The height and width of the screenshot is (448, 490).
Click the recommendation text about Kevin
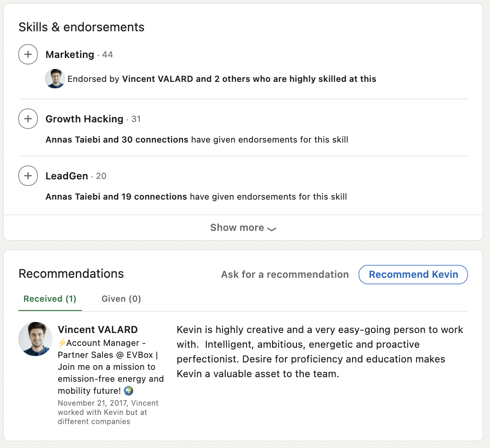[x=319, y=352]
